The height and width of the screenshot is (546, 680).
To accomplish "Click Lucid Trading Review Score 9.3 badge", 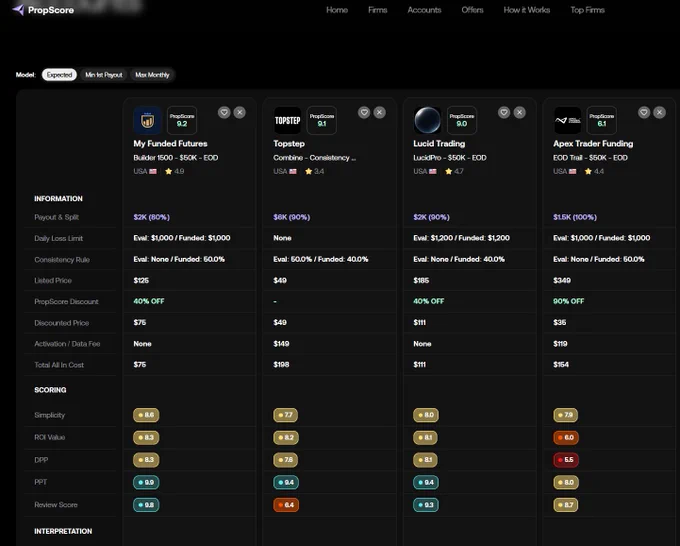I will click(x=426, y=505).
